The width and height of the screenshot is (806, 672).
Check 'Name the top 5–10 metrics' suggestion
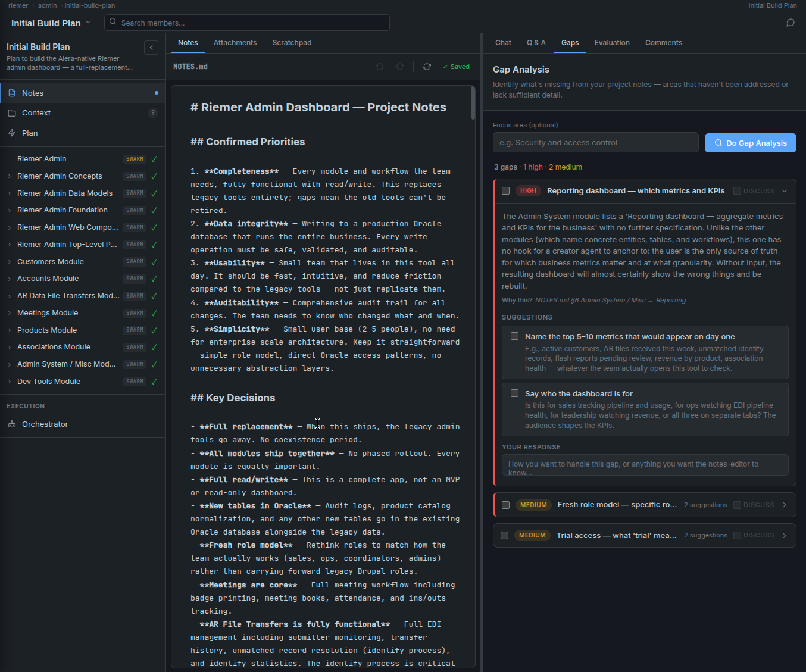coord(514,336)
